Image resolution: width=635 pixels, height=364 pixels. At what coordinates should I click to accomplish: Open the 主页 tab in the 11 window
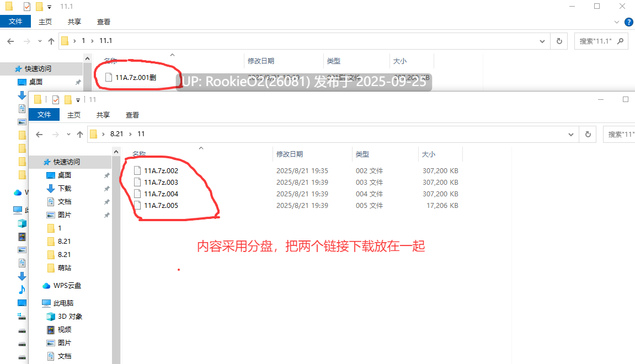coord(74,115)
